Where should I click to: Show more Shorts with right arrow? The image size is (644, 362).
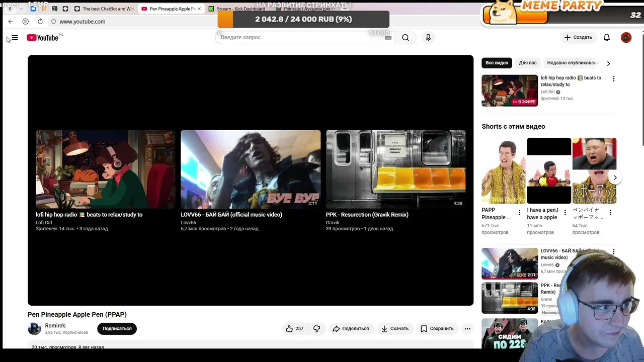[x=615, y=177]
